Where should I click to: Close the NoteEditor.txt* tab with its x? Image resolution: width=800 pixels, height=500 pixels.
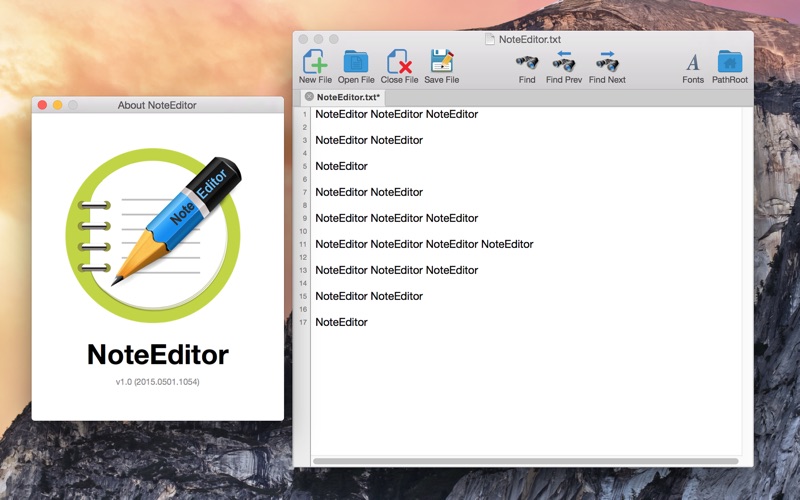coord(309,96)
